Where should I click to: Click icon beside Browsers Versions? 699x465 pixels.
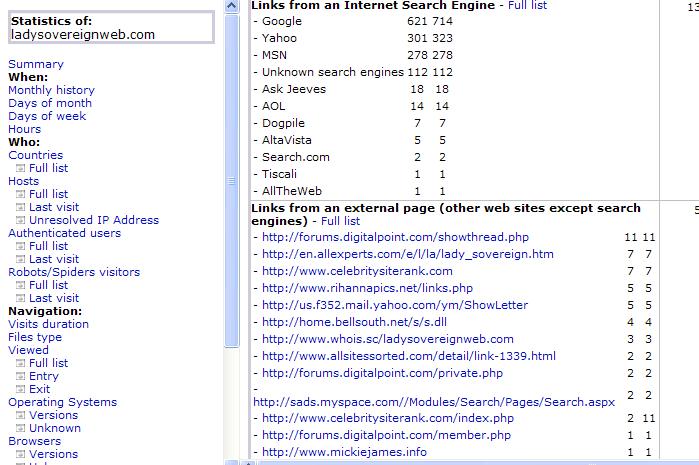click(x=21, y=454)
